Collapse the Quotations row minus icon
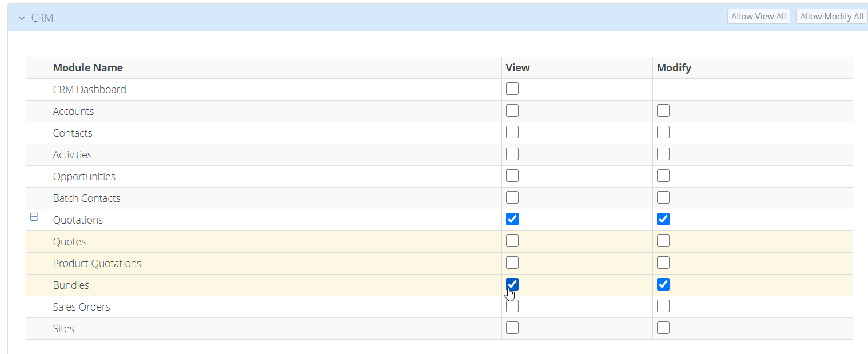This screenshot has width=868, height=354. pyautogui.click(x=34, y=217)
